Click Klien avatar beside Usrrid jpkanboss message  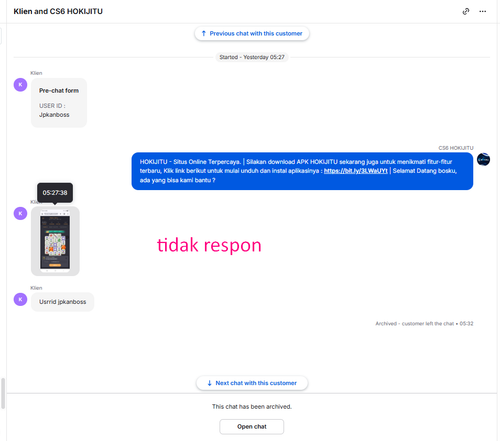(x=20, y=299)
